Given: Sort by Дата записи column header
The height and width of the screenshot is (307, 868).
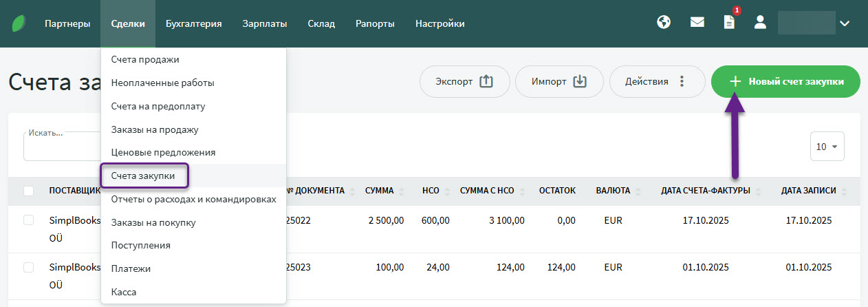Looking at the screenshot, I should point(809,191).
